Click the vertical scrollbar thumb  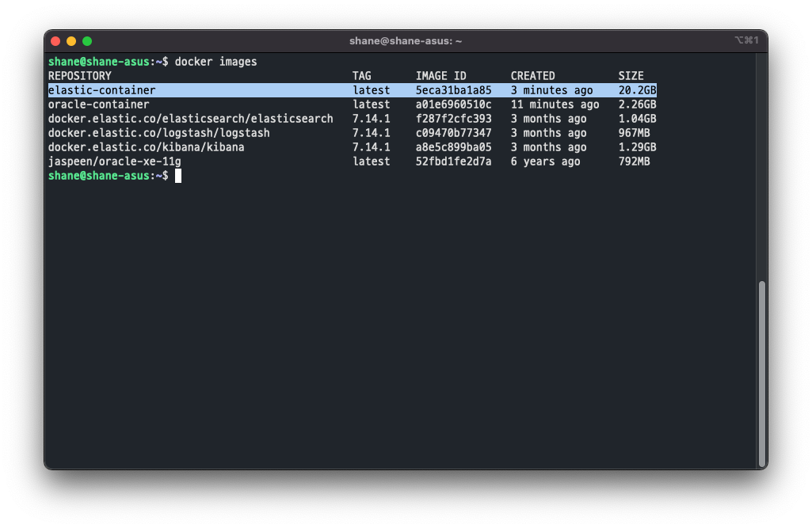point(762,374)
